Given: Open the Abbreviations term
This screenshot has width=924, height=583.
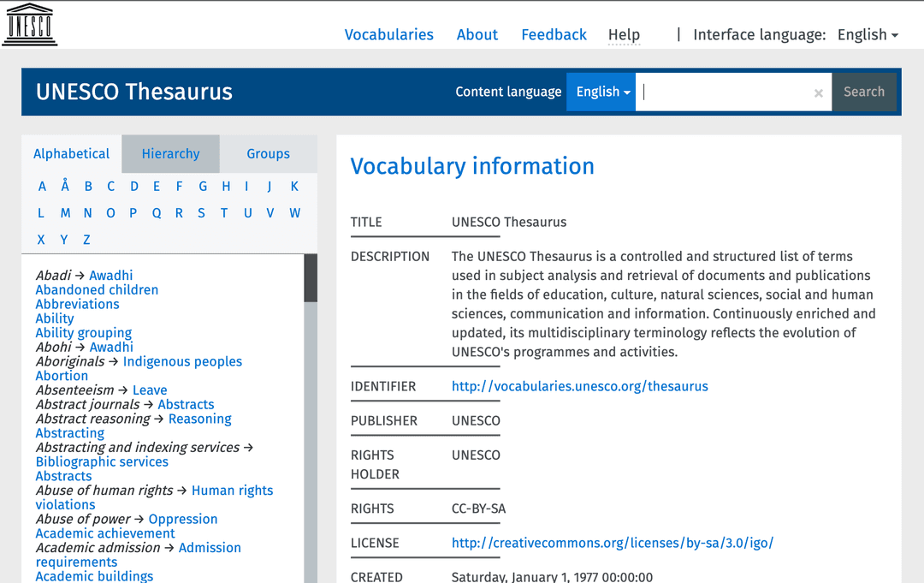Looking at the screenshot, I should click(x=77, y=304).
